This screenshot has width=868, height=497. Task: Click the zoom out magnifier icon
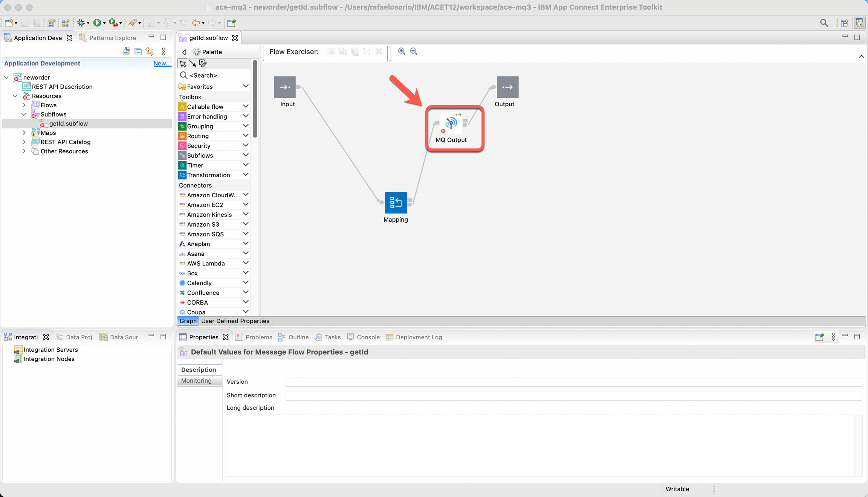(x=414, y=52)
